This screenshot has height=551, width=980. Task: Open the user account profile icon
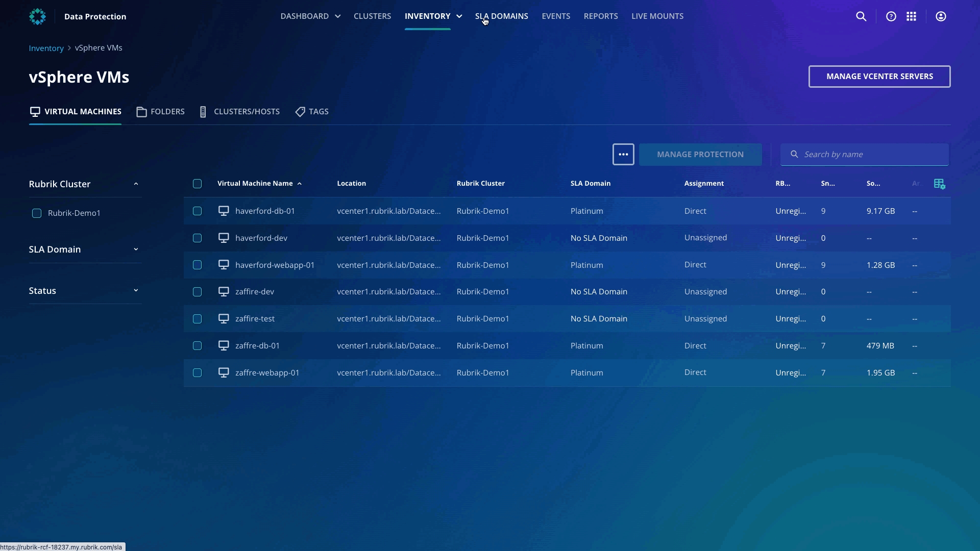(x=941, y=16)
